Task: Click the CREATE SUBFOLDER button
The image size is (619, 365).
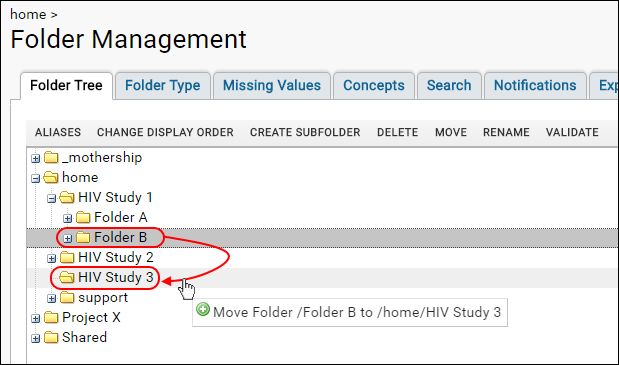Action: coord(305,132)
